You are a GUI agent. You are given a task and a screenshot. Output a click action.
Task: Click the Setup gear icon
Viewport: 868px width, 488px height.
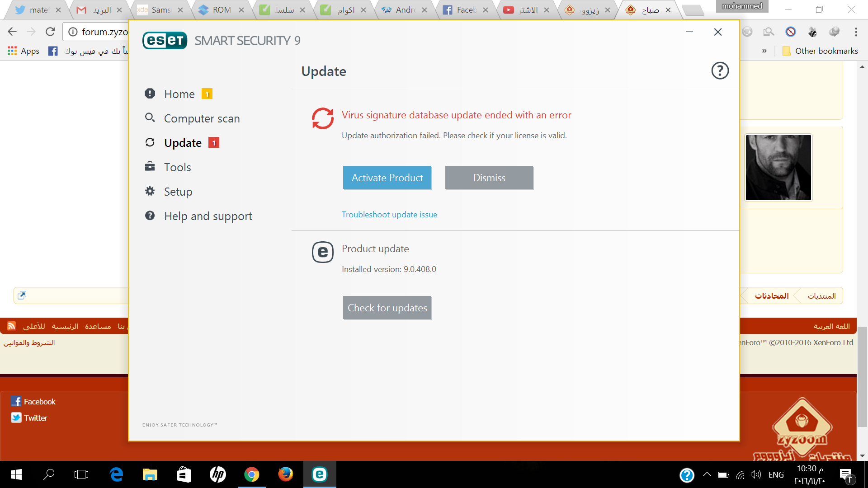coord(150,191)
